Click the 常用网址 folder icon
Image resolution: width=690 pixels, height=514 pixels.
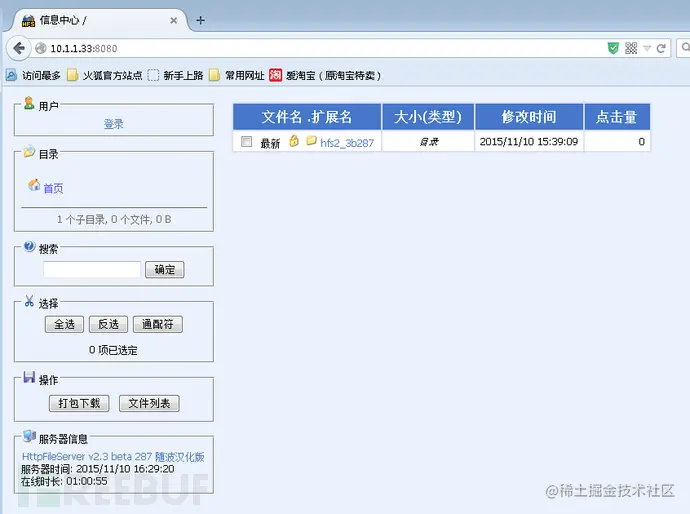pos(214,75)
